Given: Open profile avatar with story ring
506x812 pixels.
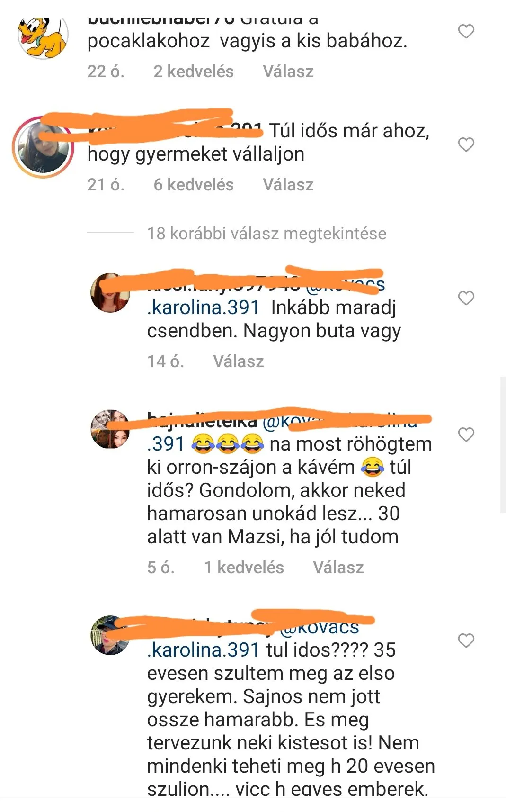Looking at the screenshot, I should 43,147.
